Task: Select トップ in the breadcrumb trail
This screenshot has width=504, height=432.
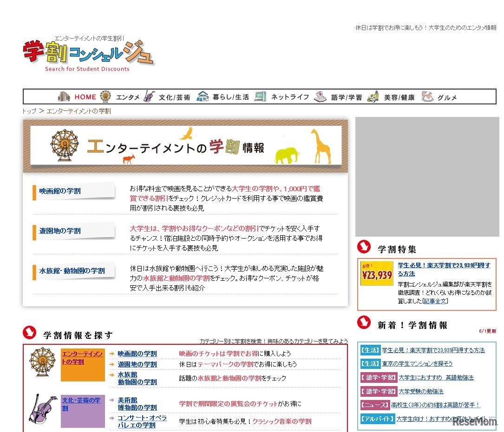Action: pyautogui.click(x=28, y=111)
